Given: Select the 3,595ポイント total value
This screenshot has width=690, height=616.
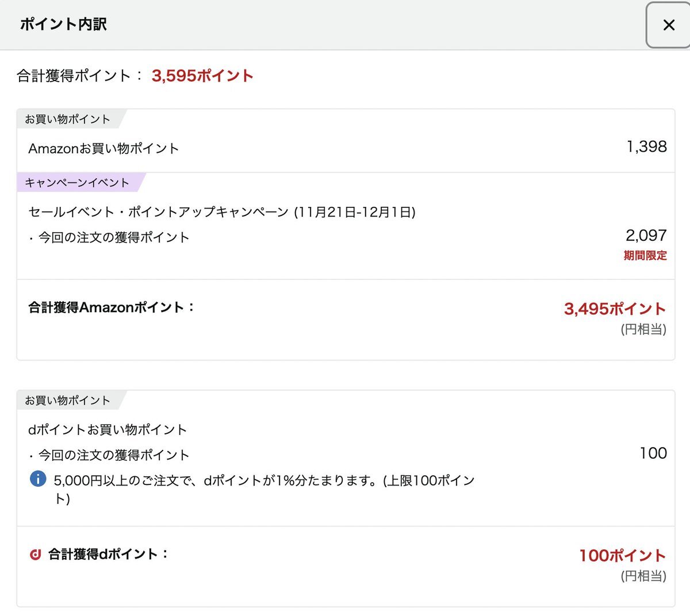Looking at the screenshot, I should 202,76.
